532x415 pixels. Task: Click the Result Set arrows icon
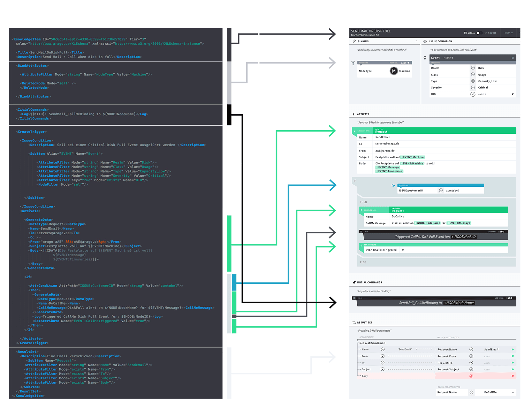pos(354,323)
